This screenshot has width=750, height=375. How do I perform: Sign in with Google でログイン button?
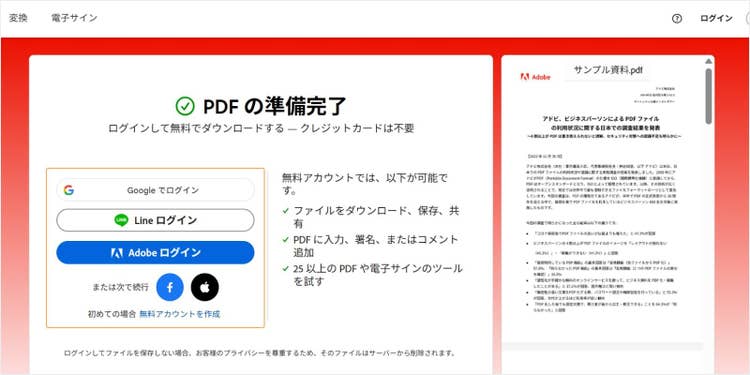pos(155,190)
